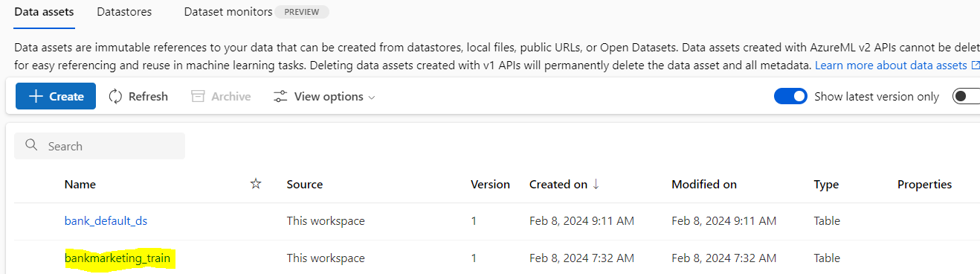The height and width of the screenshot is (274, 980).
Task: Sort by the Name column header
Action: pyautogui.click(x=80, y=185)
